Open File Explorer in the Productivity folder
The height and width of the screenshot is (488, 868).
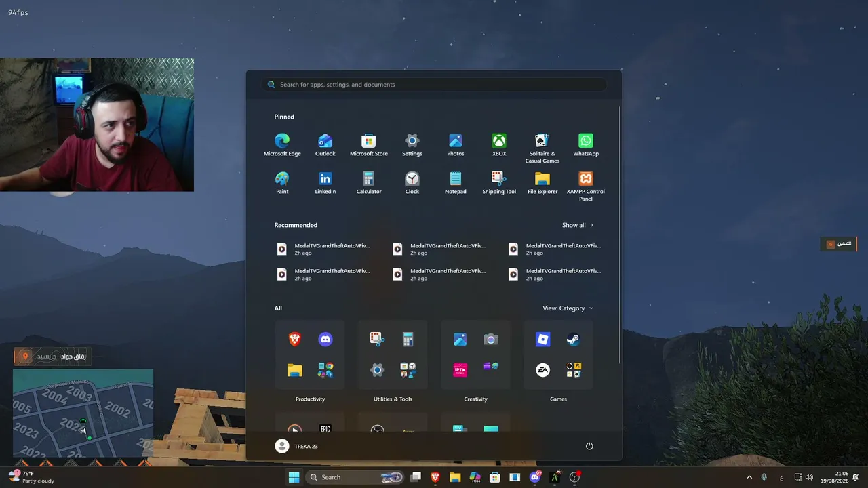tap(294, 370)
